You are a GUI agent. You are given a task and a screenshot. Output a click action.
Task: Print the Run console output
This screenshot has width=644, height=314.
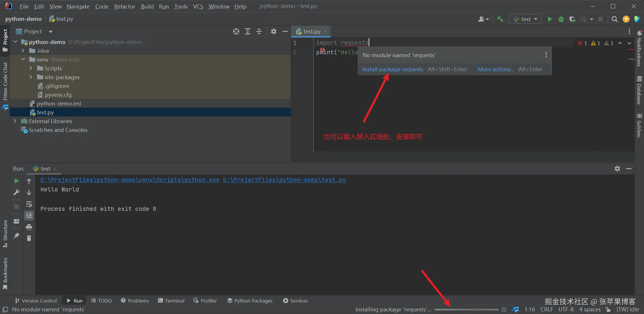point(29,227)
